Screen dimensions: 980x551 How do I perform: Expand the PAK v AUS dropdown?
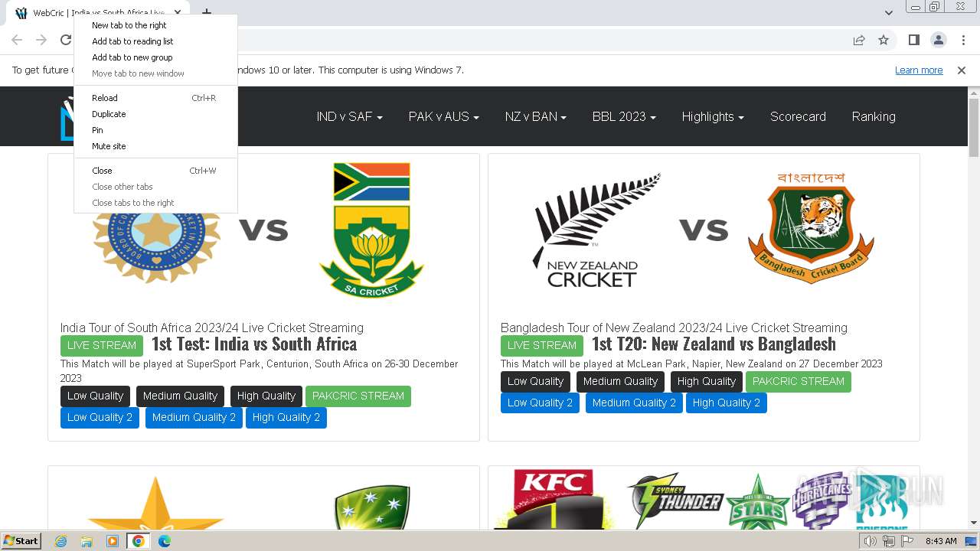coord(443,116)
